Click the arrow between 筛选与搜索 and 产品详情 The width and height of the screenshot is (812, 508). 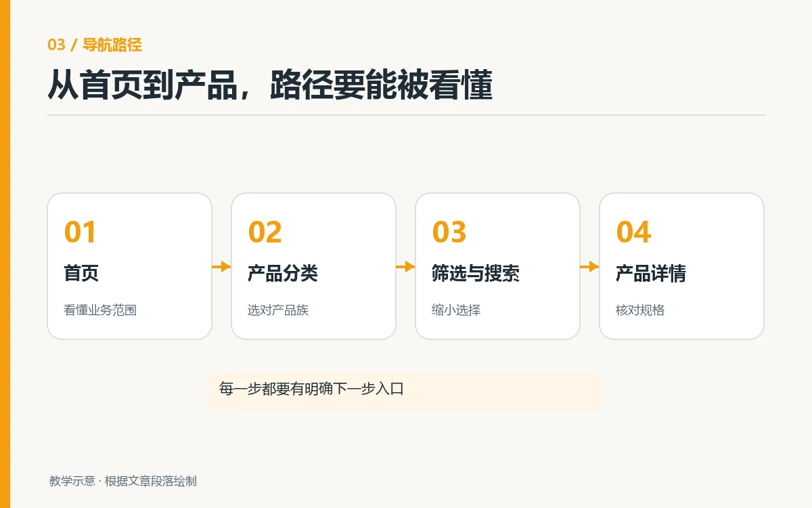coord(589,267)
